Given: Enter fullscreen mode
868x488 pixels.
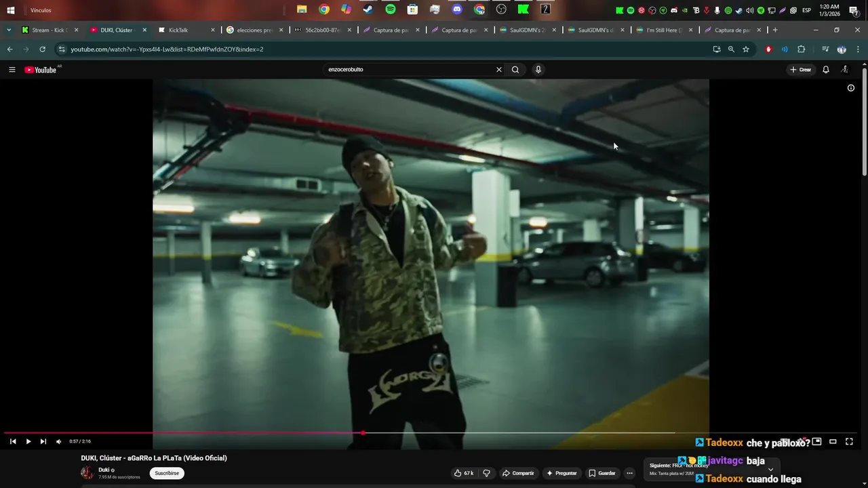Looking at the screenshot, I should (x=849, y=441).
